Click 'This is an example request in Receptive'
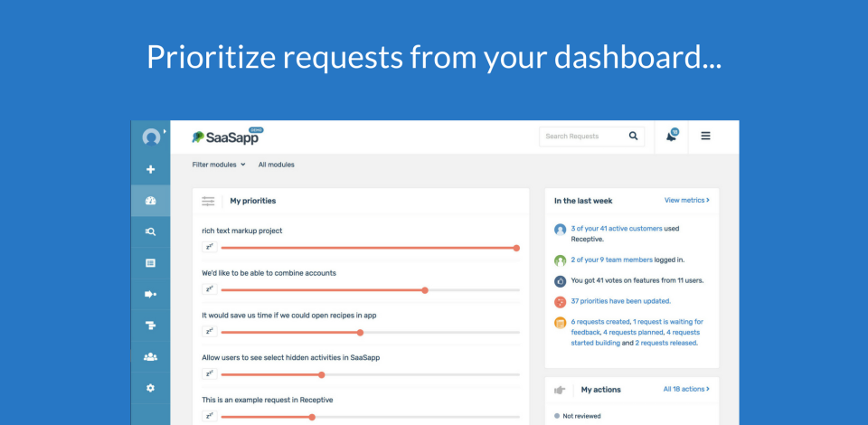 tap(268, 400)
